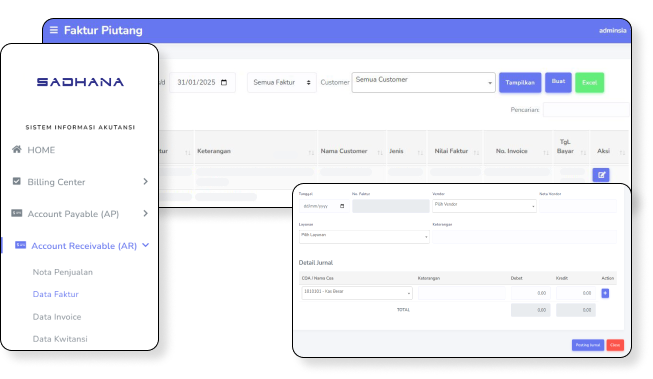The height and width of the screenshot is (379, 653).
Task: Open calendar picker on 31/01/2025 date field
Action: tap(224, 82)
